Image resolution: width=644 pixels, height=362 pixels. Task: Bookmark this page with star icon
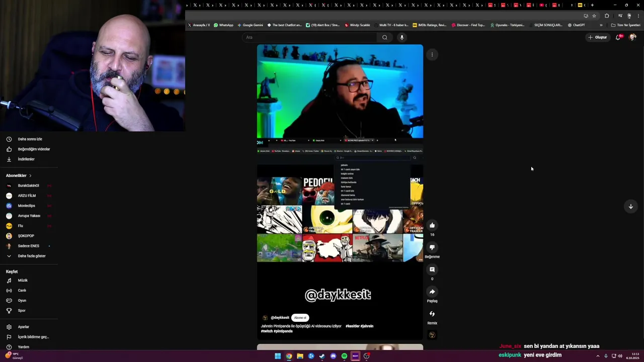(594, 16)
